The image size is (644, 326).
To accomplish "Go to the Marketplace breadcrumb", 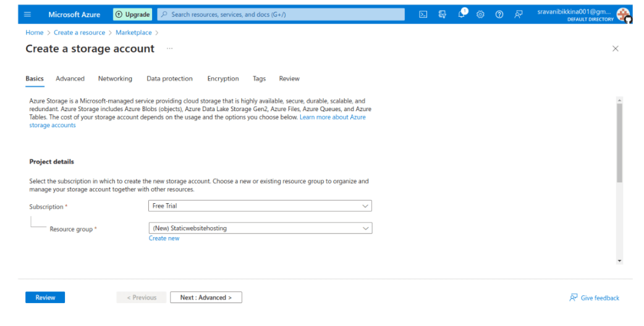I will click(133, 32).
